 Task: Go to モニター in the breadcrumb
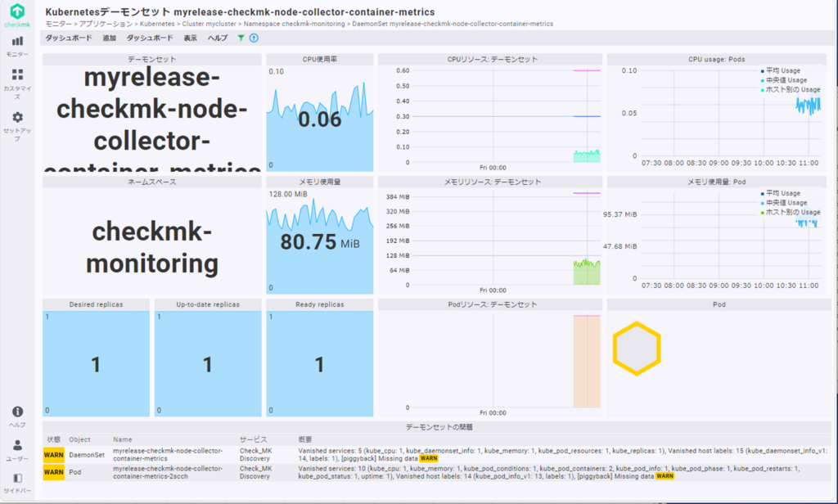pos(58,24)
